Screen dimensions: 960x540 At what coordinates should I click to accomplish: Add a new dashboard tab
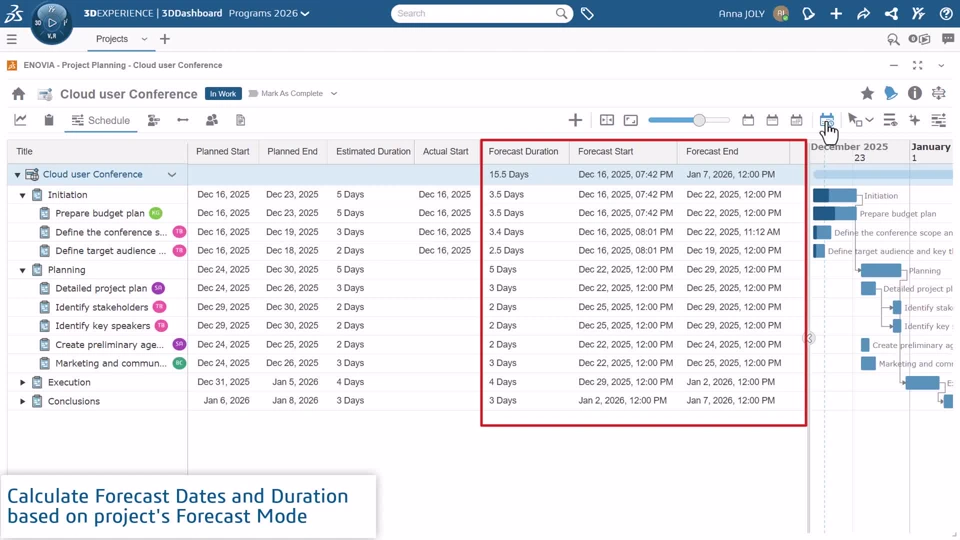[x=165, y=39]
